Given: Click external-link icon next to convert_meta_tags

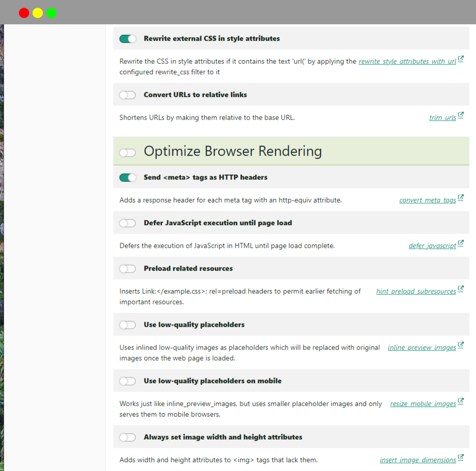Looking at the screenshot, I should [460, 198].
